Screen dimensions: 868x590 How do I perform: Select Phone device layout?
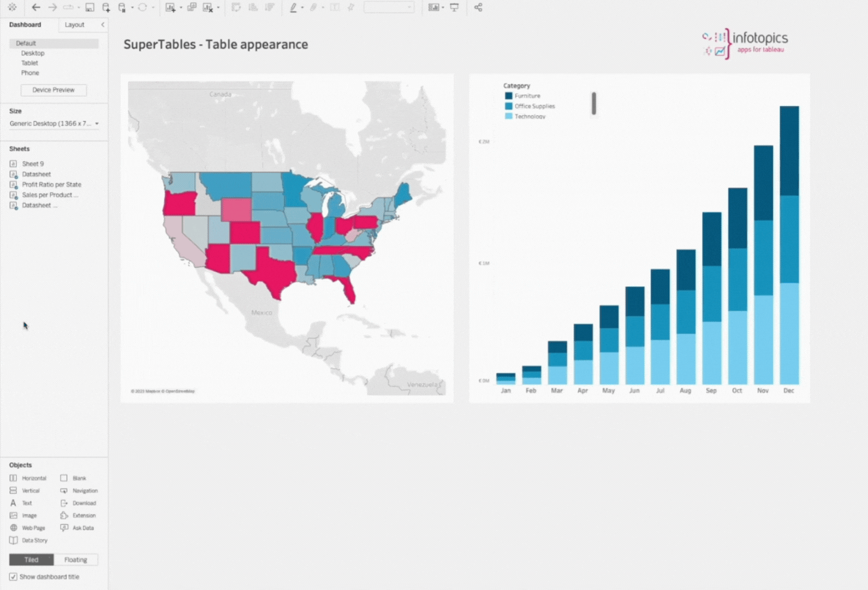coord(30,73)
